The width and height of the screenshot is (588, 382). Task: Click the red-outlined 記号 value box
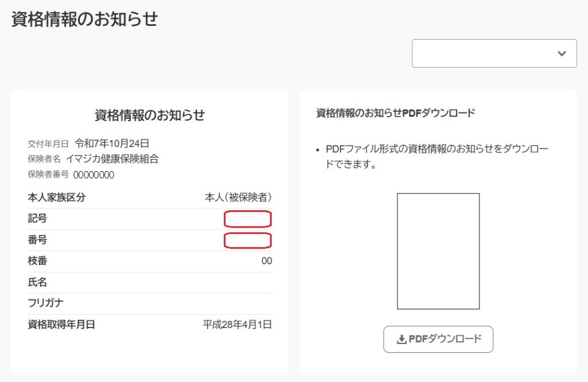point(247,219)
